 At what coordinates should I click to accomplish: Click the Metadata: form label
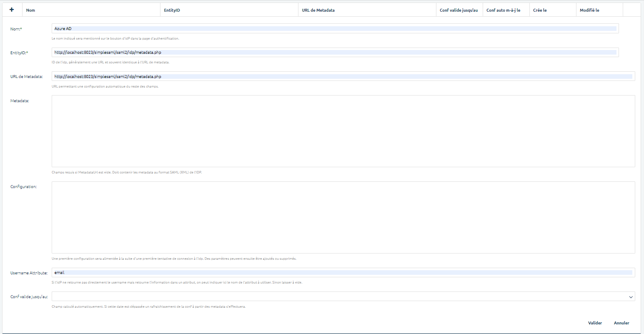click(x=20, y=100)
